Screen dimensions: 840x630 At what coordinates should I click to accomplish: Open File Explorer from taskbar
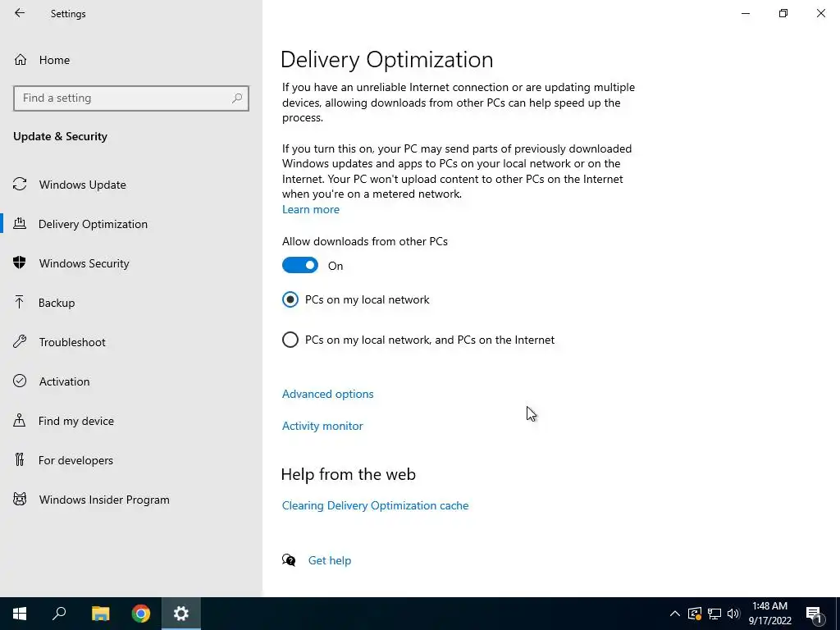[x=100, y=614]
